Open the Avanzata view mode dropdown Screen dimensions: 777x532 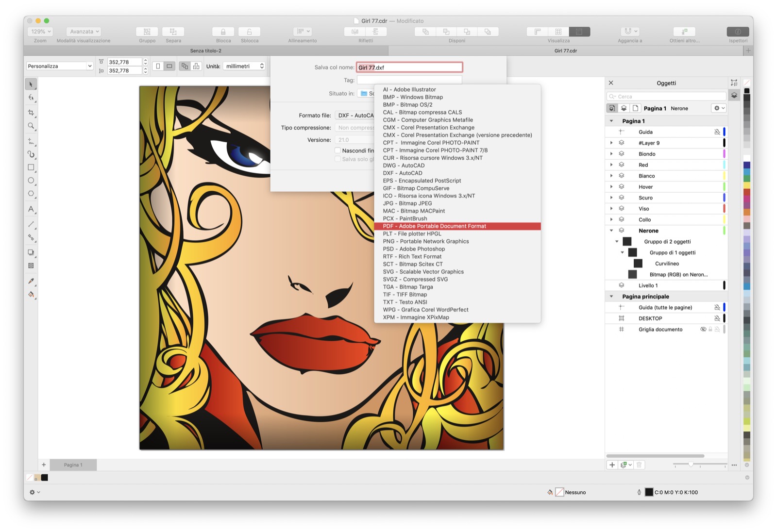point(84,32)
